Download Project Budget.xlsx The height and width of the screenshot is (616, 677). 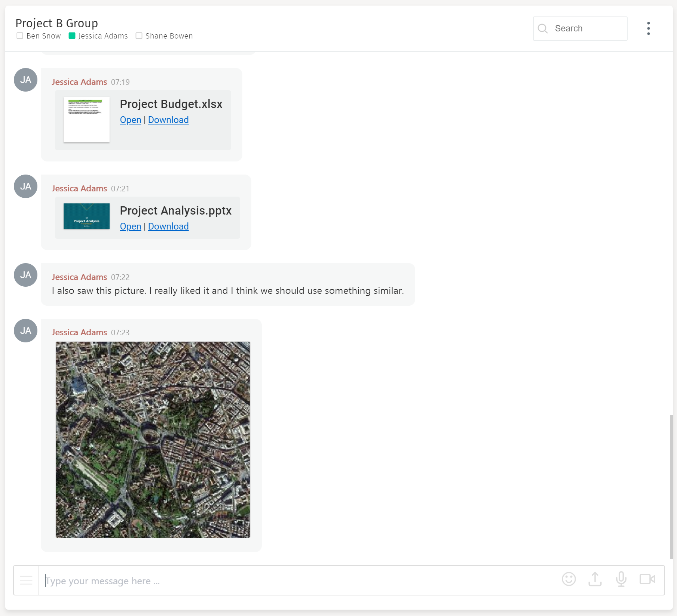point(168,120)
